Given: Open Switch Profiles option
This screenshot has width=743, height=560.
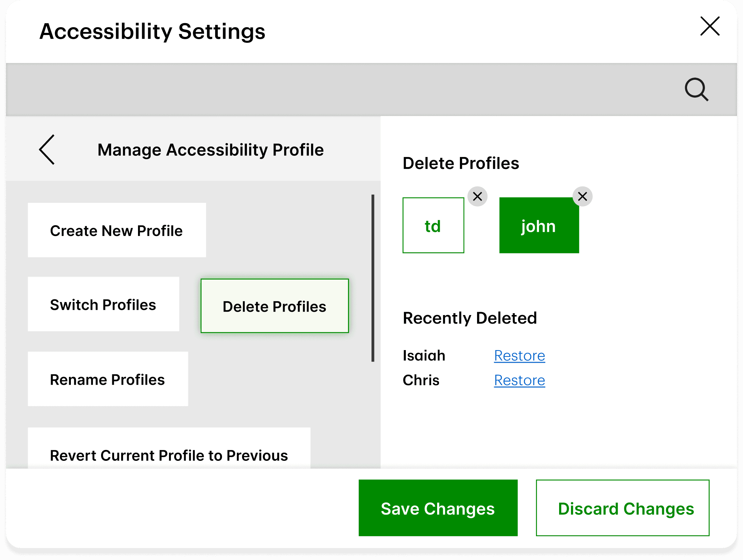Looking at the screenshot, I should [x=103, y=304].
